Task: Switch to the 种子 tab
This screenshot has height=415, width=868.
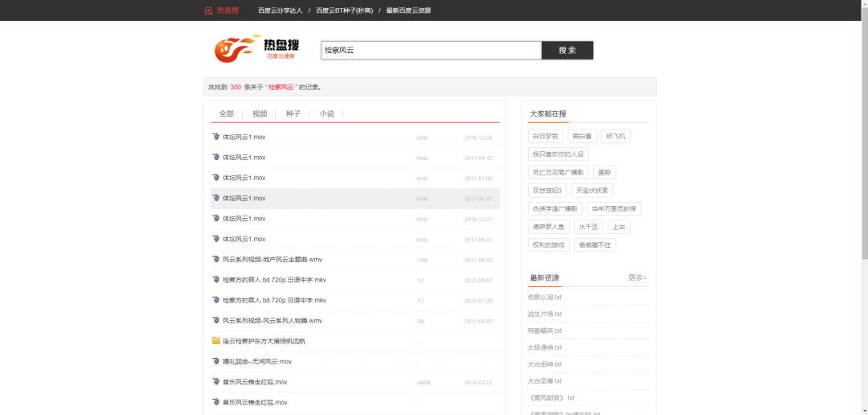Action: pyautogui.click(x=293, y=113)
